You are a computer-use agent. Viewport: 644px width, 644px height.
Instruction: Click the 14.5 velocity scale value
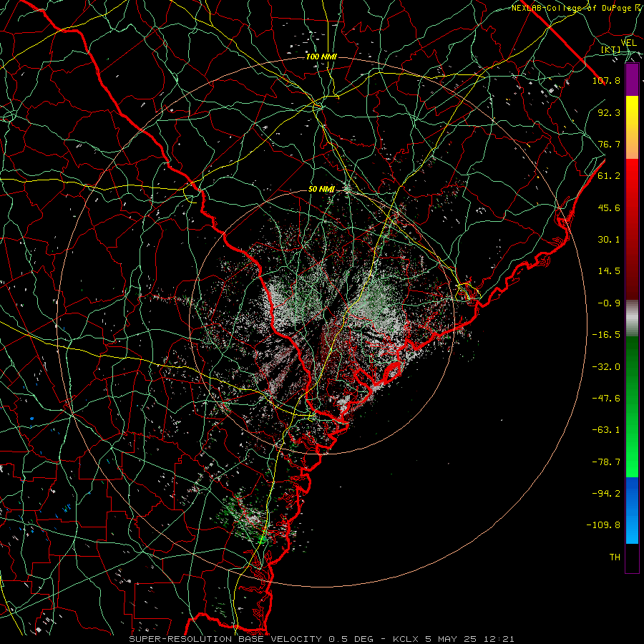coord(609,271)
